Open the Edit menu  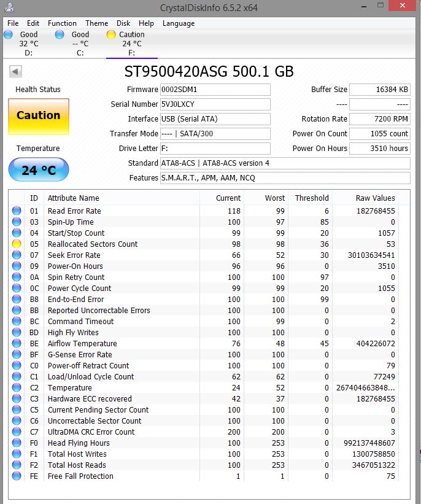click(33, 23)
